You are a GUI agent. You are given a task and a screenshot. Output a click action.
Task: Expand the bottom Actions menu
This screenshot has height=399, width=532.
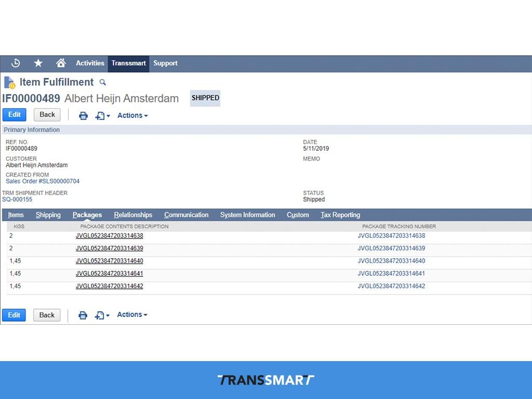coord(132,315)
